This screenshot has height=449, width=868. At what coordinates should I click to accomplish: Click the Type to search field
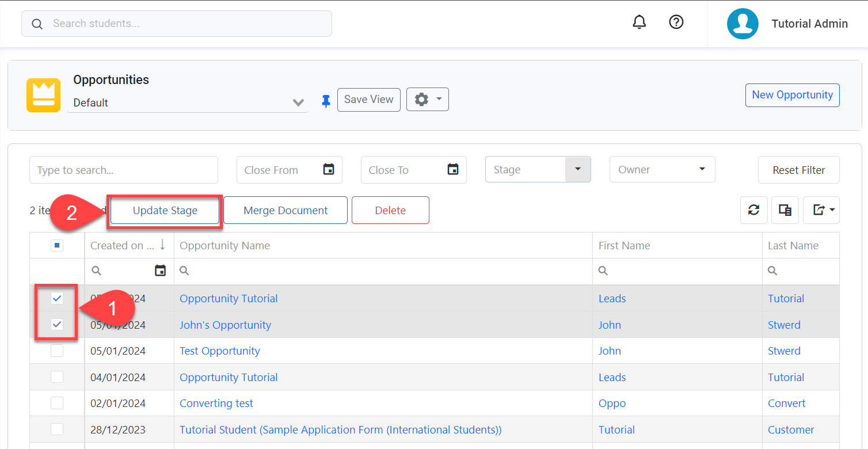coord(124,170)
